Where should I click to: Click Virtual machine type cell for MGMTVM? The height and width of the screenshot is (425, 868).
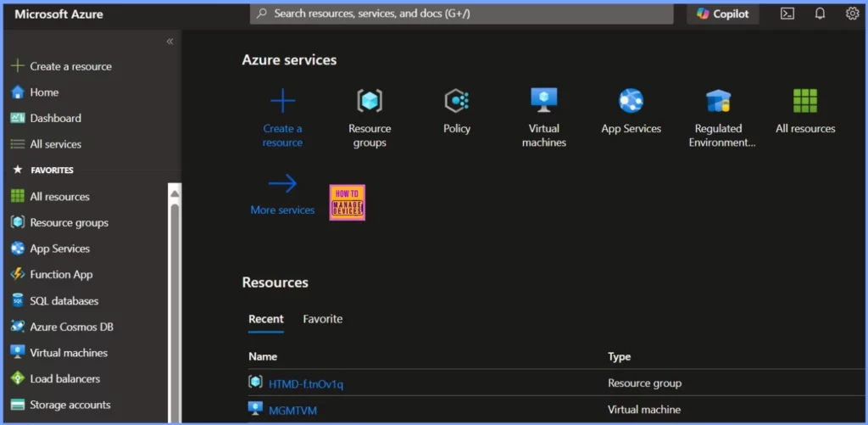[x=644, y=410]
